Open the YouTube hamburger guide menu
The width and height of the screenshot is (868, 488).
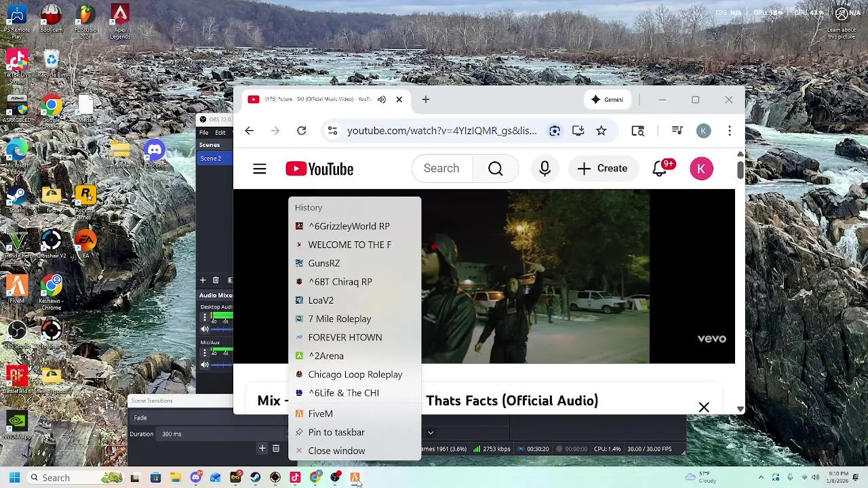coord(260,169)
